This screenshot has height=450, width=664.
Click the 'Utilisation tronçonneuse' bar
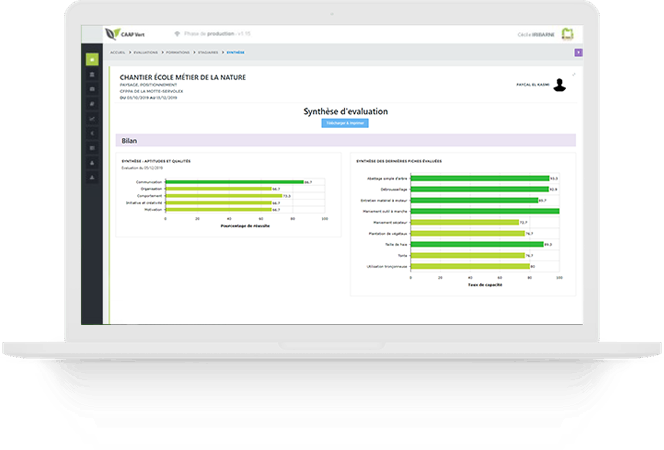(x=470, y=266)
